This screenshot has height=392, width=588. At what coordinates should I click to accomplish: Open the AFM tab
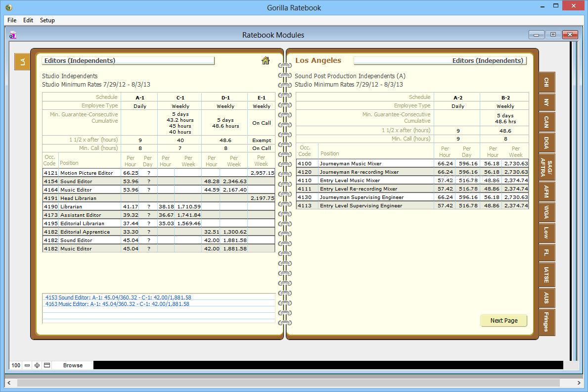(x=547, y=192)
